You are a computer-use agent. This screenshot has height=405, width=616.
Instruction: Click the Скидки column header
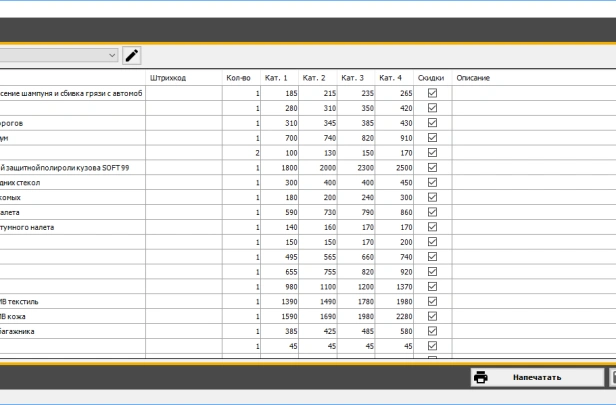coord(431,78)
